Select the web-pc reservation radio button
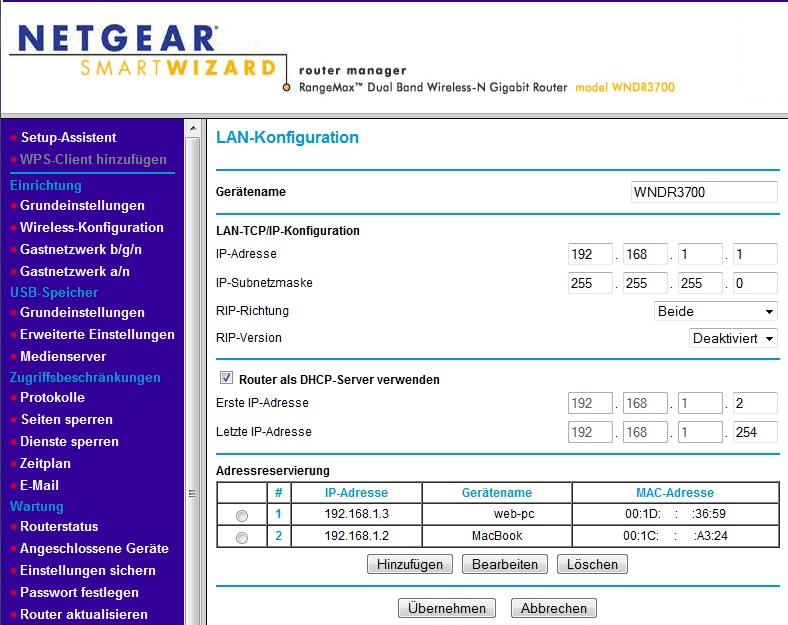788x625 pixels. click(242, 515)
